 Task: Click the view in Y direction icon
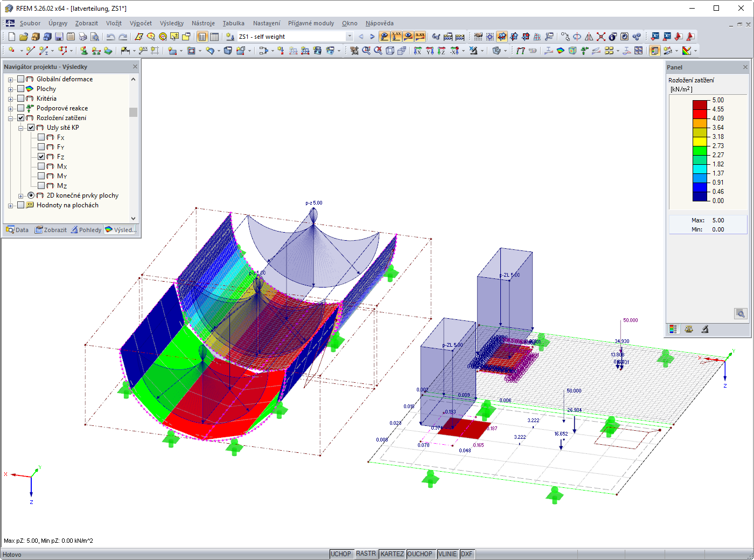[x=430, y=51]
